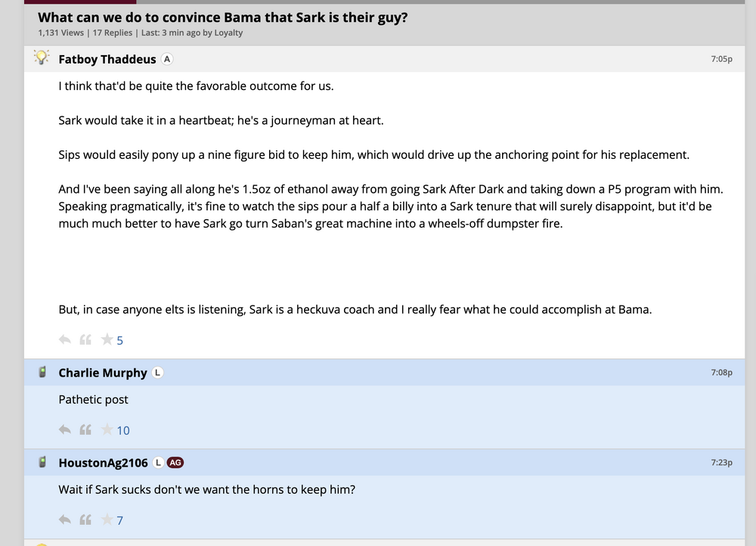Star Fatboy Thaddeus's post
The image size is (756, 546).
(x=107, y=340)
